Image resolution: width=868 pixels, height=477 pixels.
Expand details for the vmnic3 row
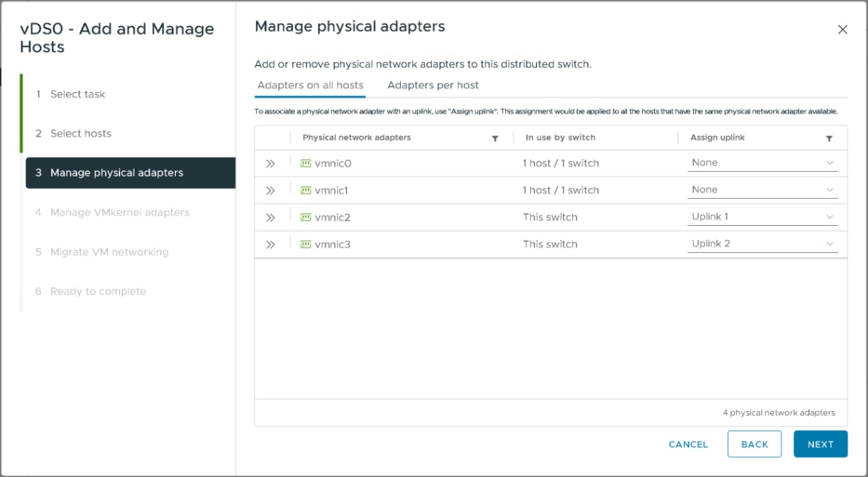pyautogui.click(x=271, y=245)
